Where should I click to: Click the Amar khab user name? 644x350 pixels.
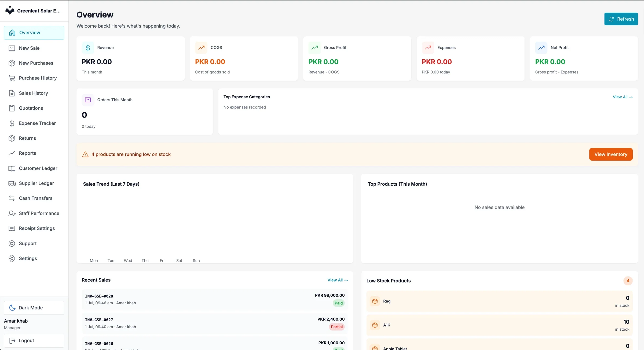[16, 321]
